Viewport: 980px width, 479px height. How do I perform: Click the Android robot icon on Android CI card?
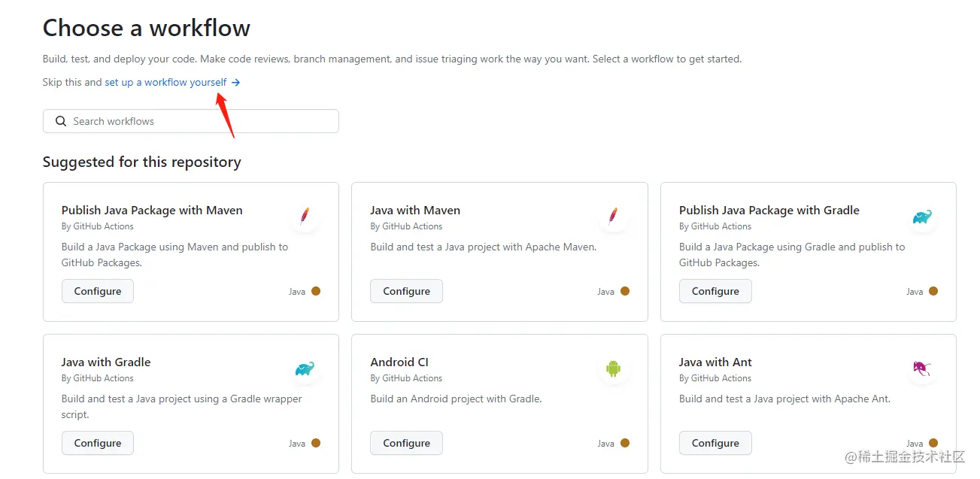(613, 368)
